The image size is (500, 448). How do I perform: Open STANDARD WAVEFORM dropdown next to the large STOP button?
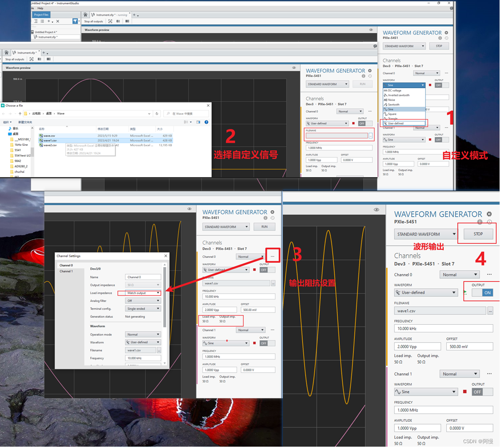(426, 234)
